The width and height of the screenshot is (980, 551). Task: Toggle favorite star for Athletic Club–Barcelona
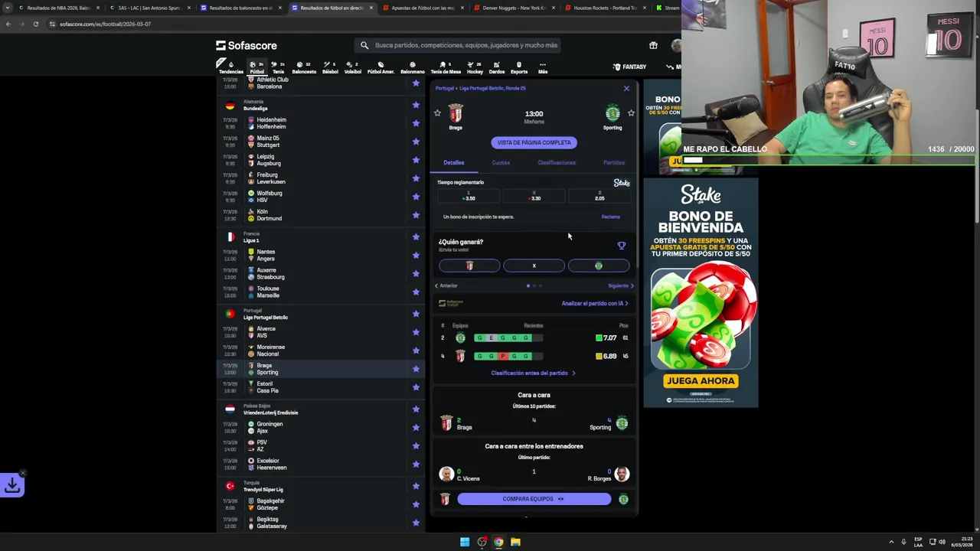(416, 83)
